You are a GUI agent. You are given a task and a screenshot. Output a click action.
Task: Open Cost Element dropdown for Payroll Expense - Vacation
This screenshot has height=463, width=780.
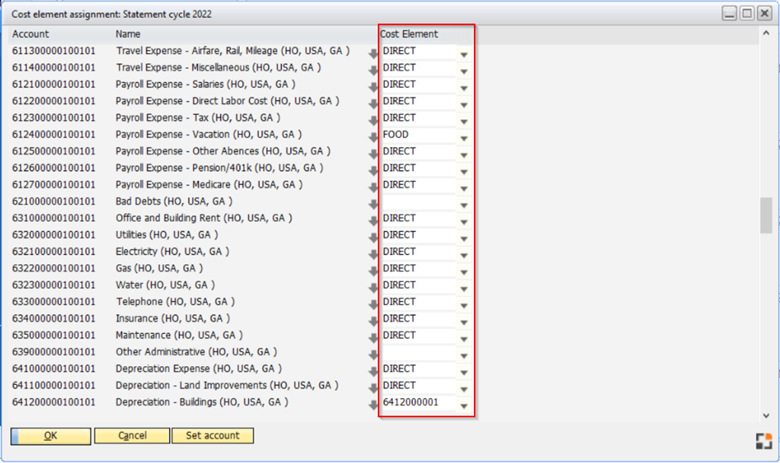463,136
